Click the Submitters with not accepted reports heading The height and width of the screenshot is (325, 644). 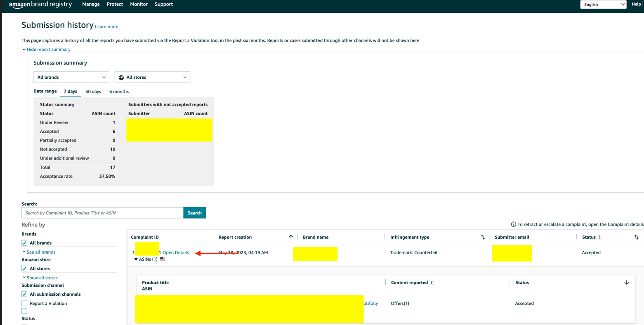168,104
